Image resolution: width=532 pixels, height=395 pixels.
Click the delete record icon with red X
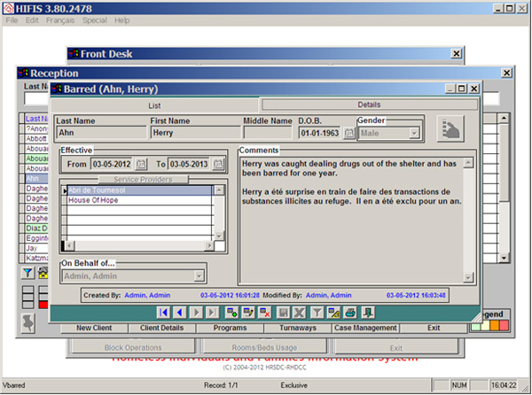point(264,313)
